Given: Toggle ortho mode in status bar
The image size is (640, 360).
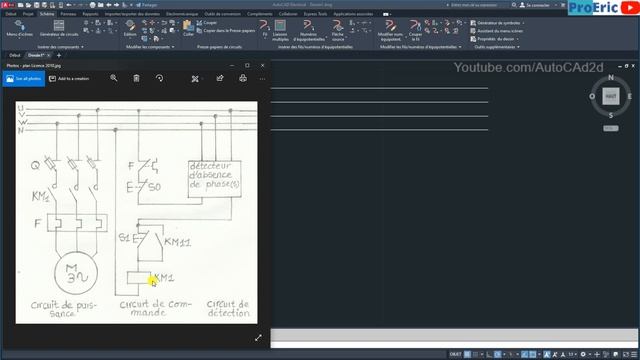Looking at the screenshot, I should tap(489, 354).
